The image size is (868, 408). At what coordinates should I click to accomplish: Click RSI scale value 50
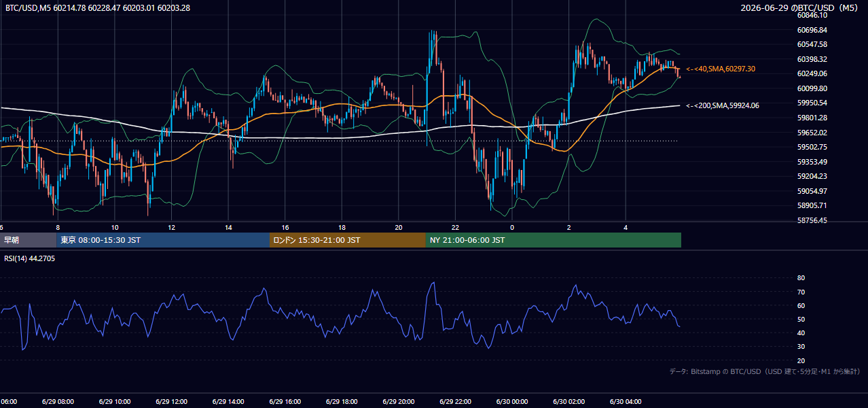coord(801,319)
